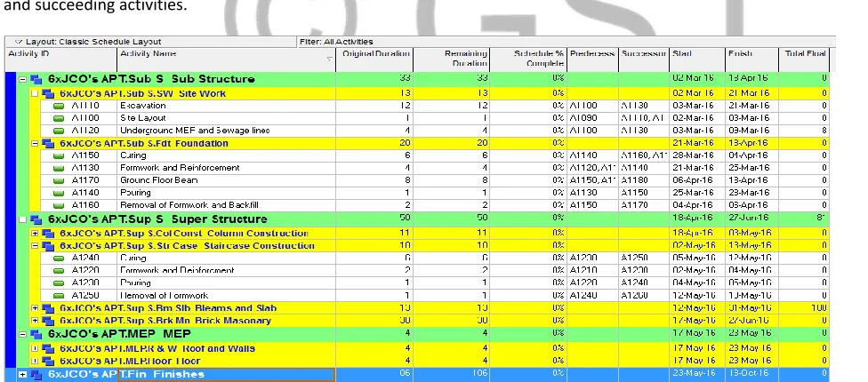Click the activity icon for A1230 Pouring
The width and height of the screenshot is (868, 382).
59,283
